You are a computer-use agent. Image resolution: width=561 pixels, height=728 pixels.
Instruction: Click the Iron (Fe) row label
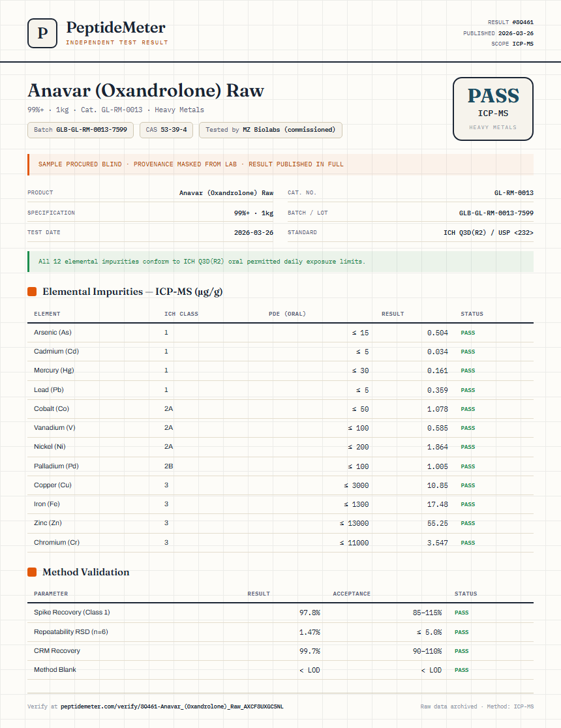click(47, 504)
